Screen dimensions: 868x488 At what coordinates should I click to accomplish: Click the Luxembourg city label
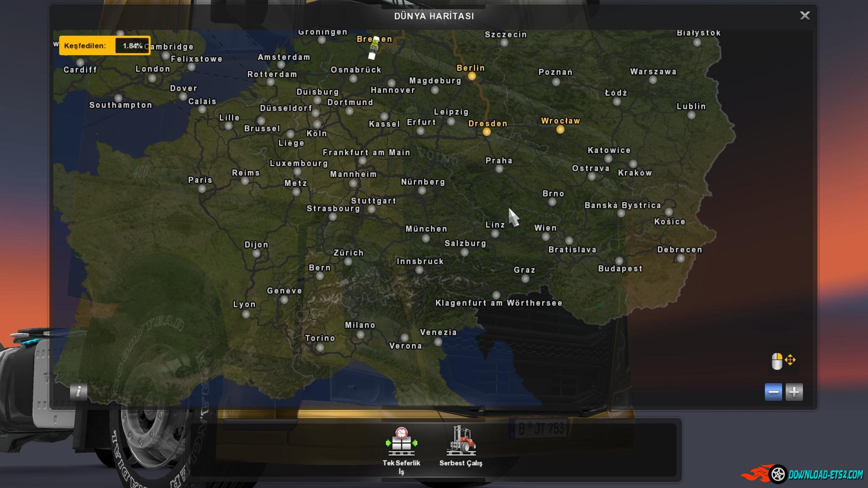pos(299,164)
